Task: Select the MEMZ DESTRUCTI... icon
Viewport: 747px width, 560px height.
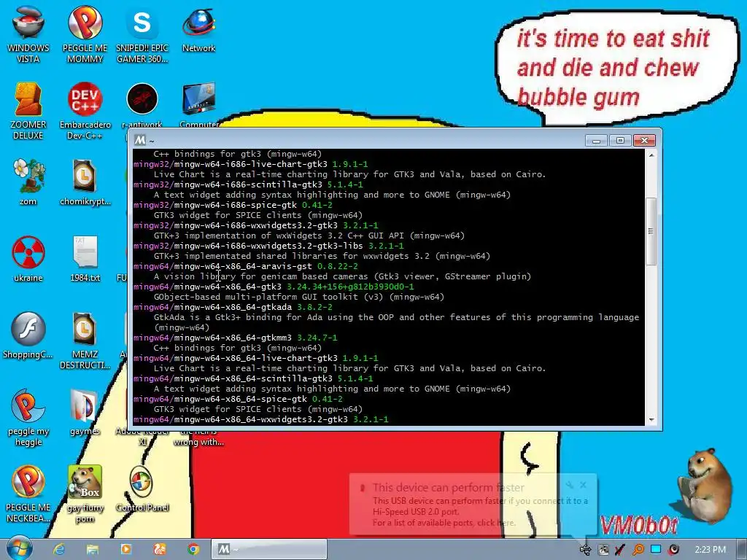Action: [x=85, y=340]
